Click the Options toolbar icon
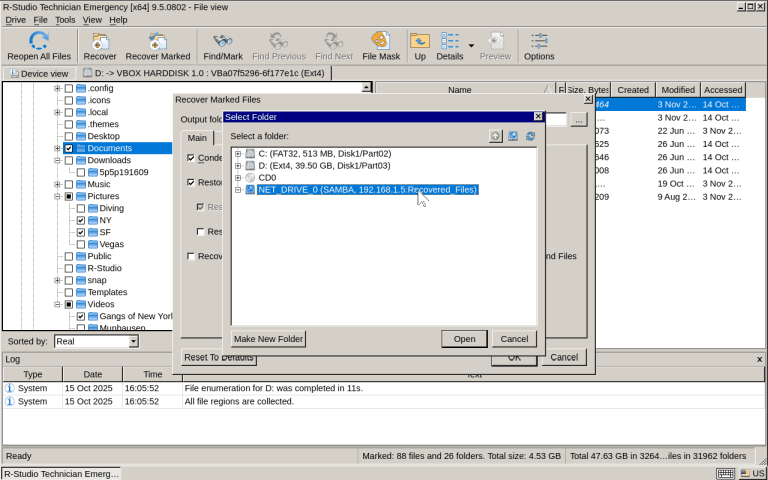Image resolution: width=768 pixels, height=480 pixels. click(x=538, y=41)
